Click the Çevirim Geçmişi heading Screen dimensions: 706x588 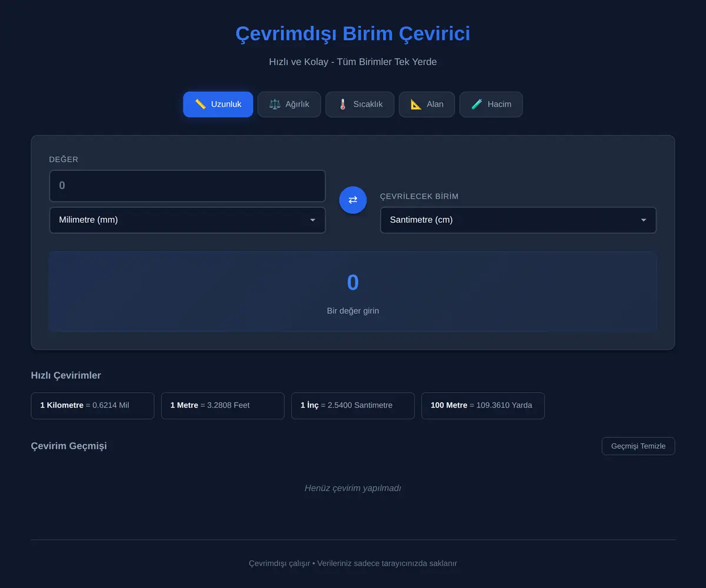click(69, 446)
